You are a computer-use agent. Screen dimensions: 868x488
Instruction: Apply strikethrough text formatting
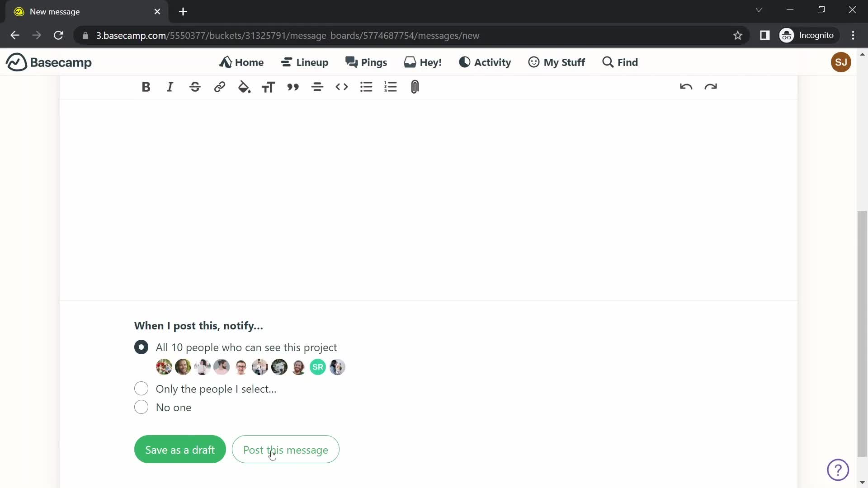(194, 87)
